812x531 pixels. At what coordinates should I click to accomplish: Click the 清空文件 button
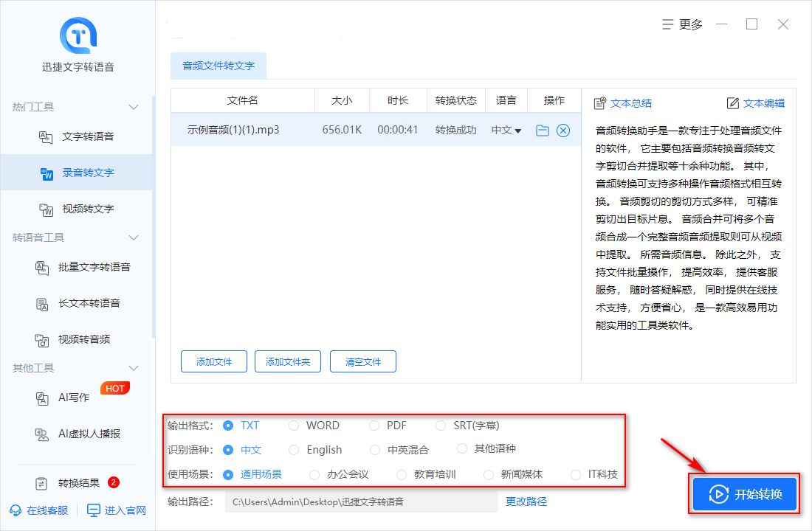point(363,362)
